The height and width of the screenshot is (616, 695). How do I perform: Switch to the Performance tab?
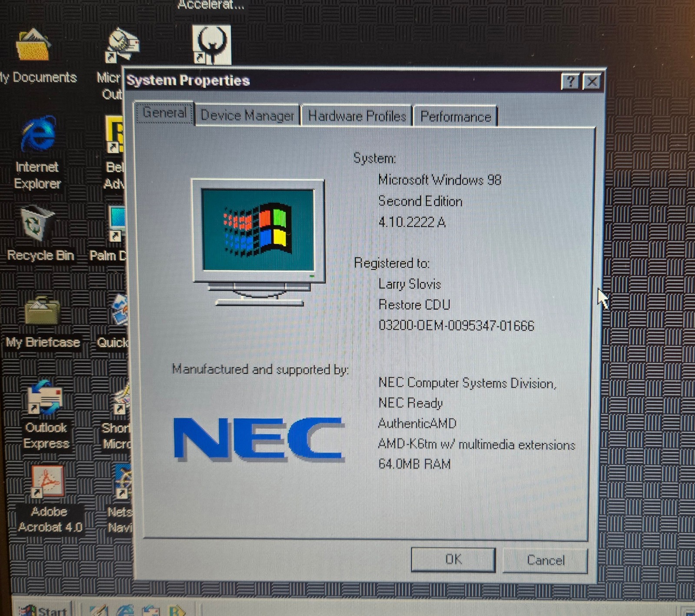(455, 116)
